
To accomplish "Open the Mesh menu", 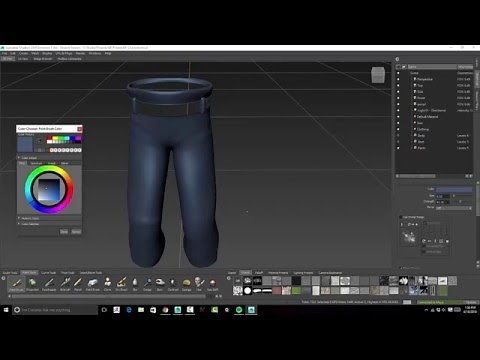I will (35, 53).
